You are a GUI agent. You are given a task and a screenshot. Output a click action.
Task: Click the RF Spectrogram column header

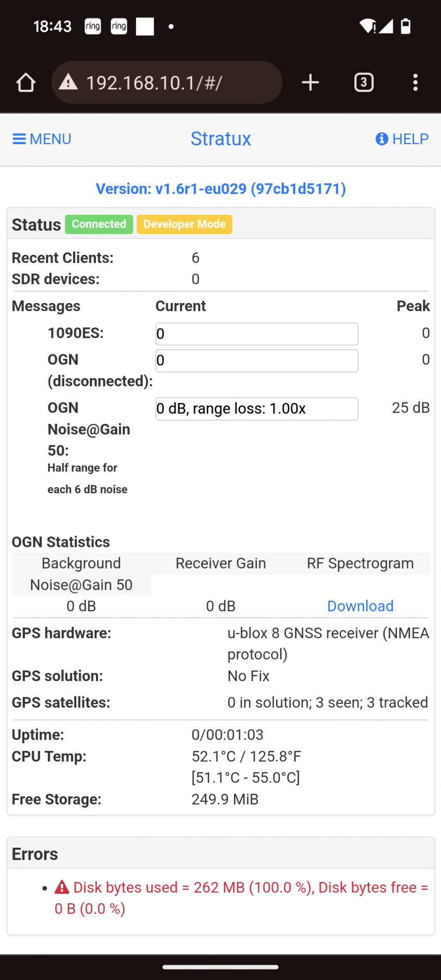[x=361, y=563]
